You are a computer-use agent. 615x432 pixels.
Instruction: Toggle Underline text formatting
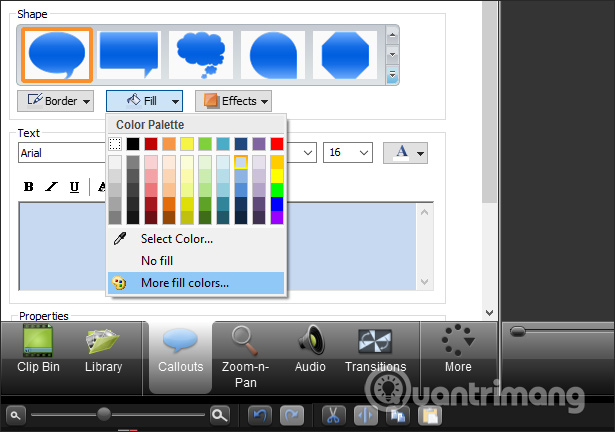pyautogui.click(x=75, y=187)
